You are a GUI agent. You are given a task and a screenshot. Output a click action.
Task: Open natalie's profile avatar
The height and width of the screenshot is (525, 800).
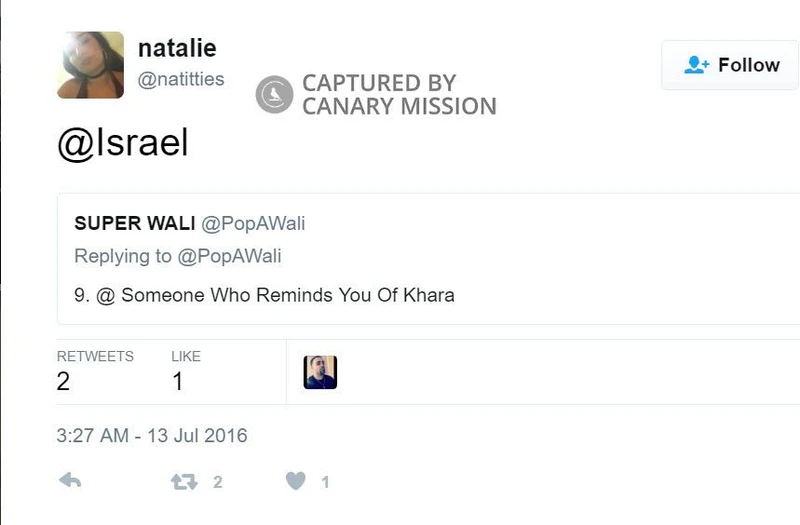coord(90,65)
